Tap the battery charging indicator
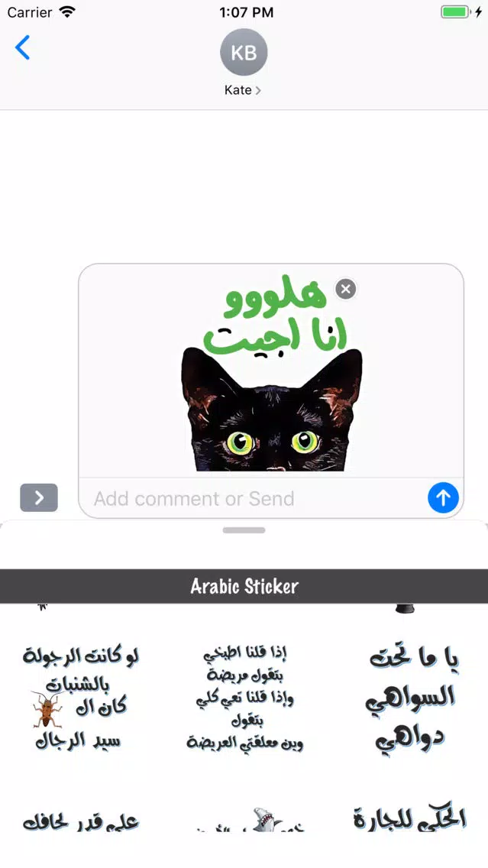 pyautogui.click(x=461, y=12)
